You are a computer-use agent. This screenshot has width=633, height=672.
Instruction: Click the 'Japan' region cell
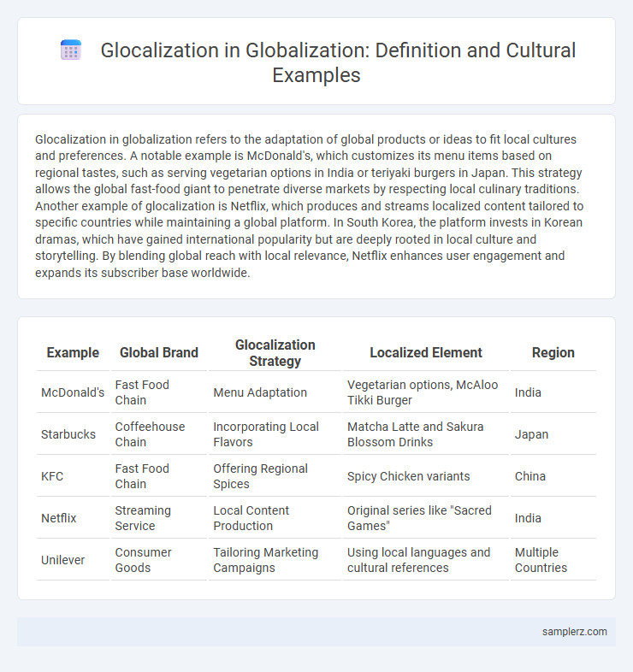(x=553, y=434)
